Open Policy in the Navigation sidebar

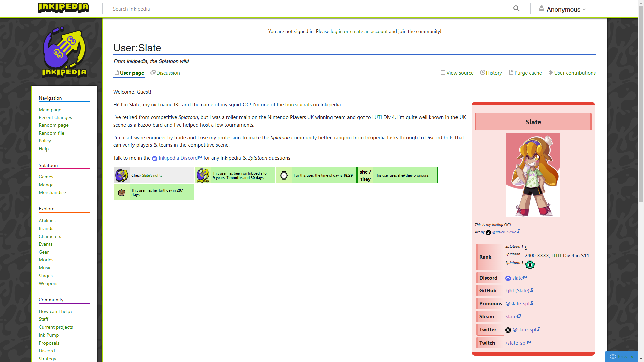[x=45, y=141]
